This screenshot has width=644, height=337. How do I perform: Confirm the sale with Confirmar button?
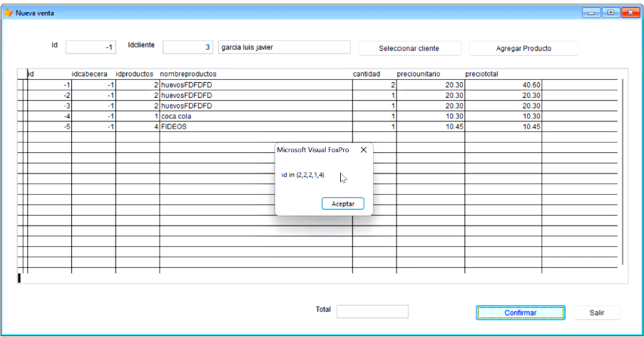520,313
